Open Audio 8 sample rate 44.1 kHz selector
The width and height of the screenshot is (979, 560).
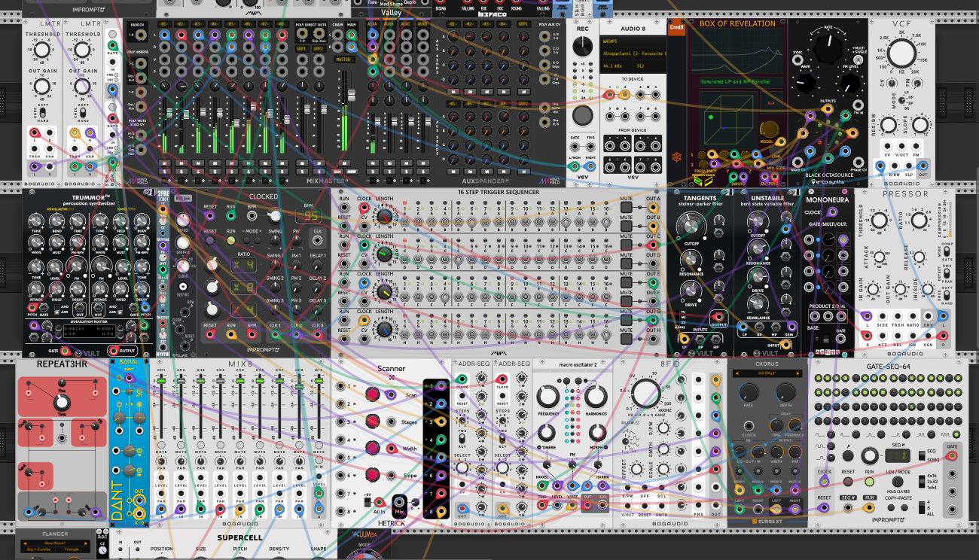click(615, 65)
